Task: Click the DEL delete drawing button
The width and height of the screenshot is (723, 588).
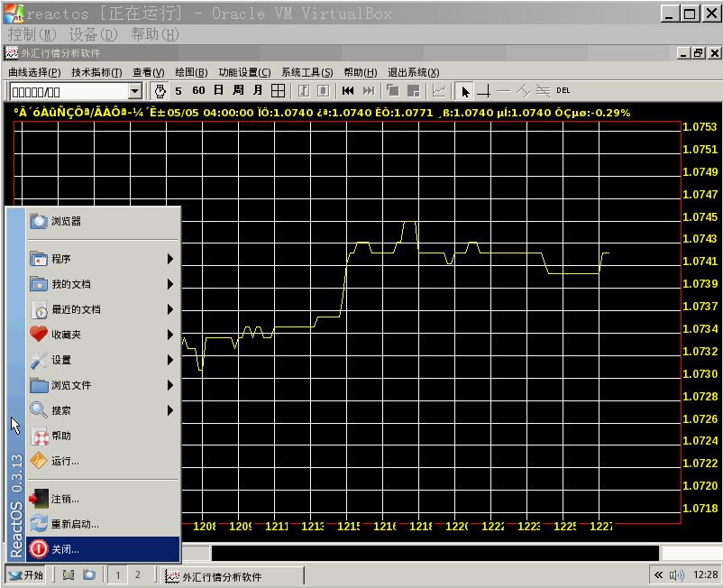Action: pos(563,91)
